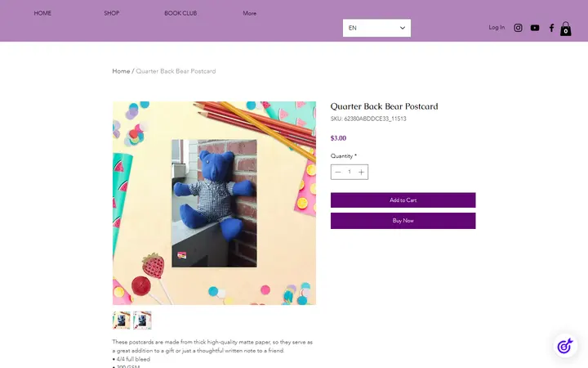Click the Buy Now button
Viewport: 588px width, 368px height.
(x=403, y=221)
